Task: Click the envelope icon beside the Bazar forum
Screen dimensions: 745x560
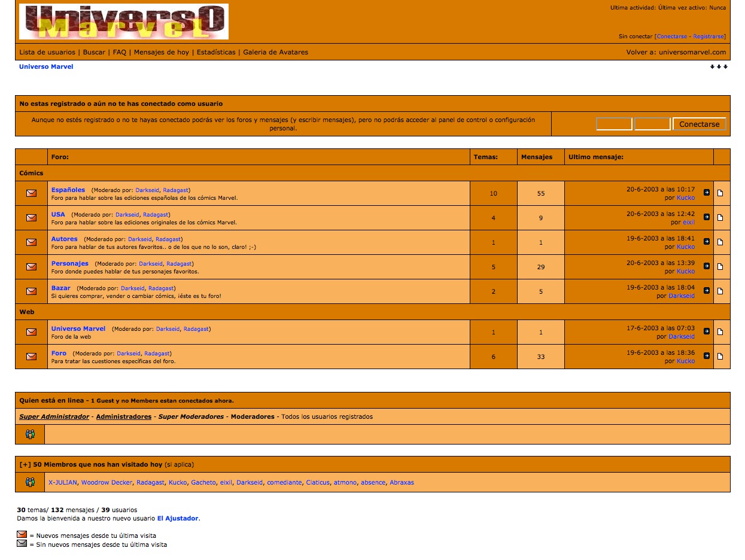Action: 31,291
